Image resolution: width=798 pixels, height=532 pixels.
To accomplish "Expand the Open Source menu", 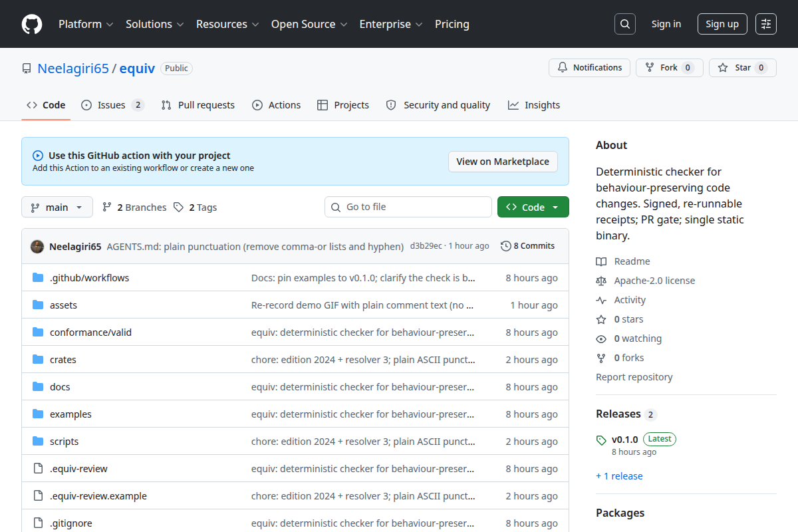I will 309,24.
